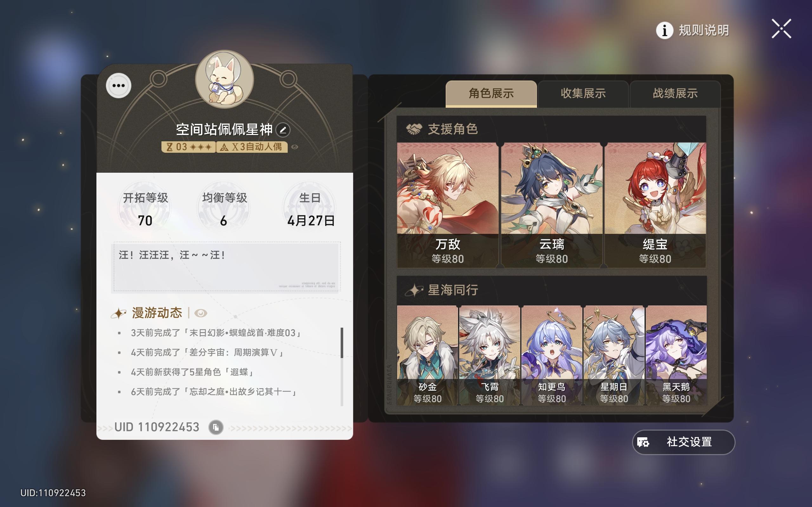
Task: Toggle the eye icon beside title badges
Action: tap(295, 147)
